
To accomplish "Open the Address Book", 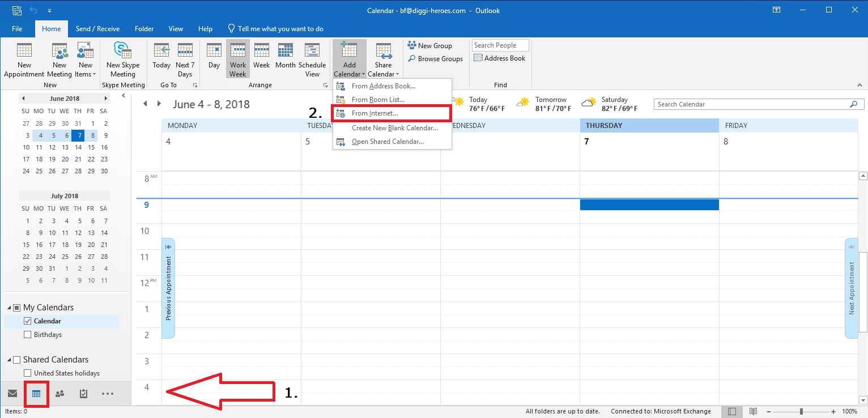I will 500,58.
